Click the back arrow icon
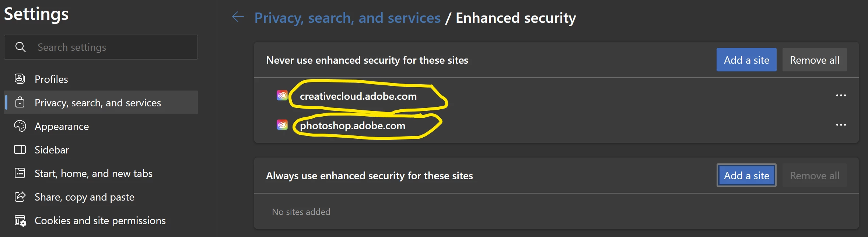This screenshot has height=237, width=868. [x=238, y=17]
